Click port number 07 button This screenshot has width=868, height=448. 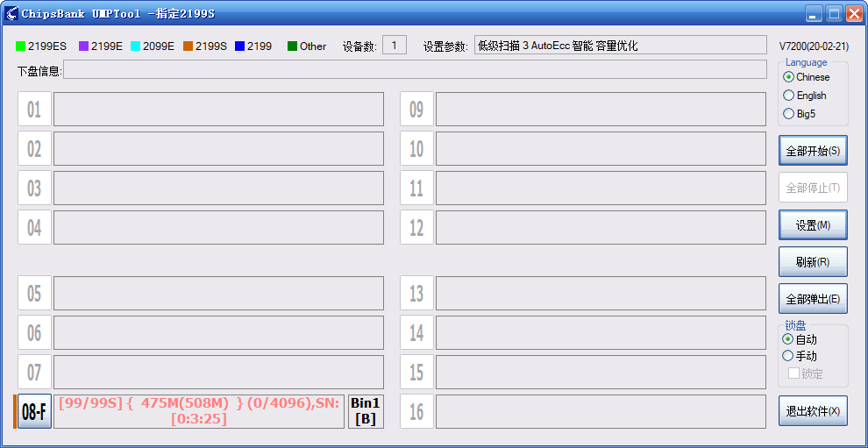tap(34, 372)
